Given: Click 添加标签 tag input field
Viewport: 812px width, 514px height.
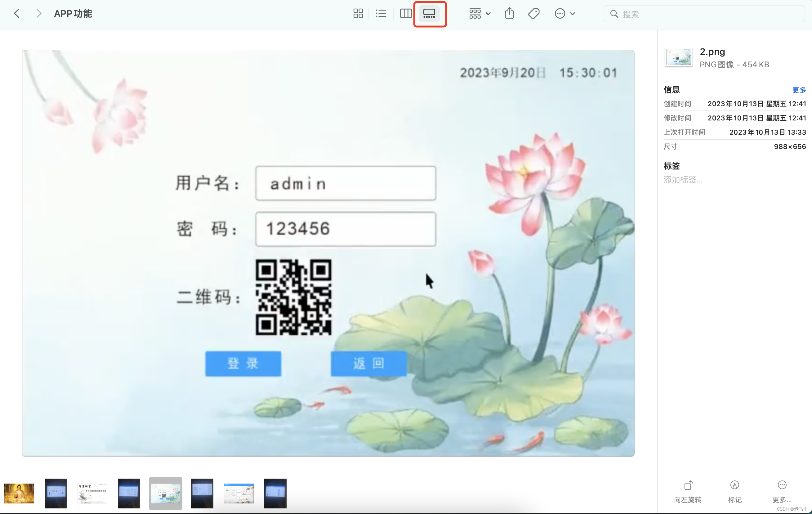Looking at the screenshot, I should click(683, 179).
